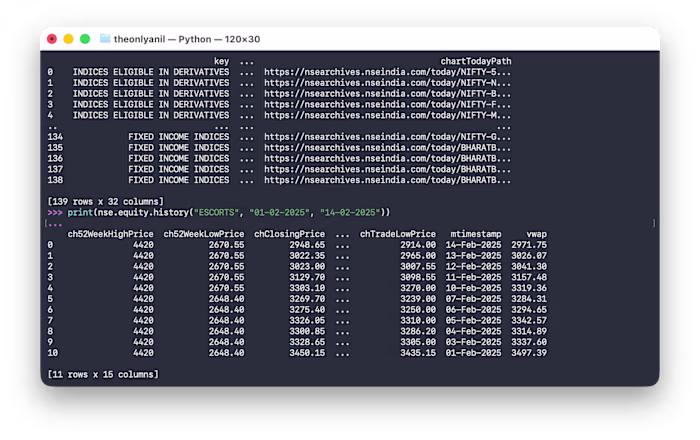Click the 'chTradeLowPrice' column header
This screenshot has height=440, width=700.
(x=398, y=234)
